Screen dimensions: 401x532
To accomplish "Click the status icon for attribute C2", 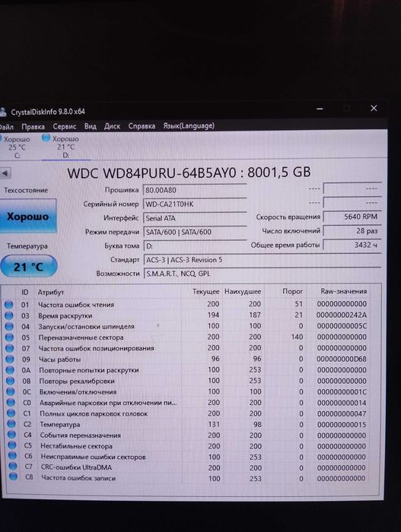I will pos(11,424).
